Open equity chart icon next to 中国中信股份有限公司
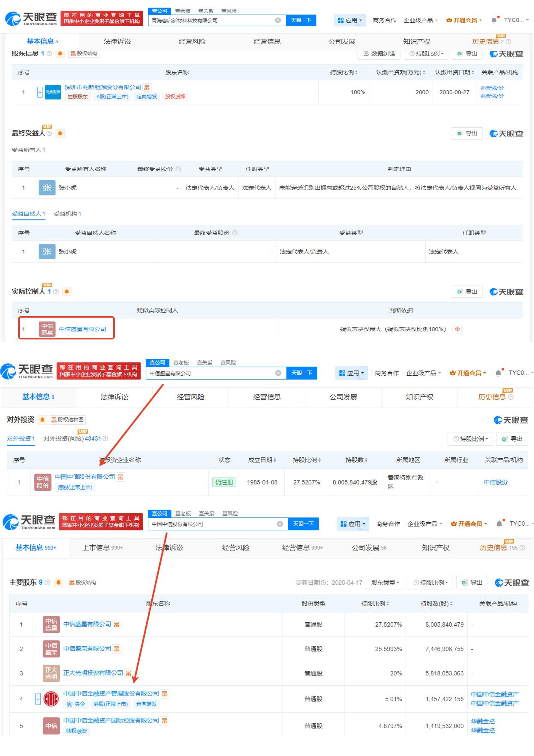The height and width of the screenshot is (756, 534). click(120, 477)
